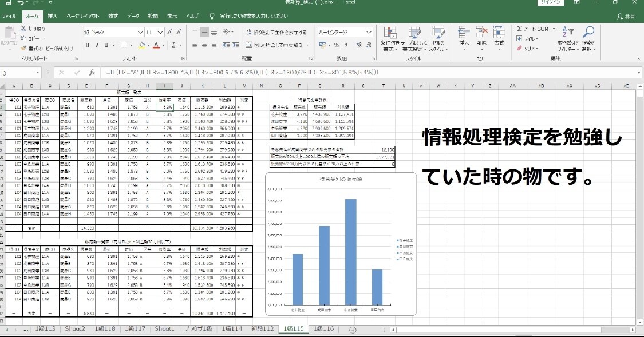Click the cell Format (書式) icon
Image resolution: width=644 pixels, height=337 pixels.
[499, 33]
